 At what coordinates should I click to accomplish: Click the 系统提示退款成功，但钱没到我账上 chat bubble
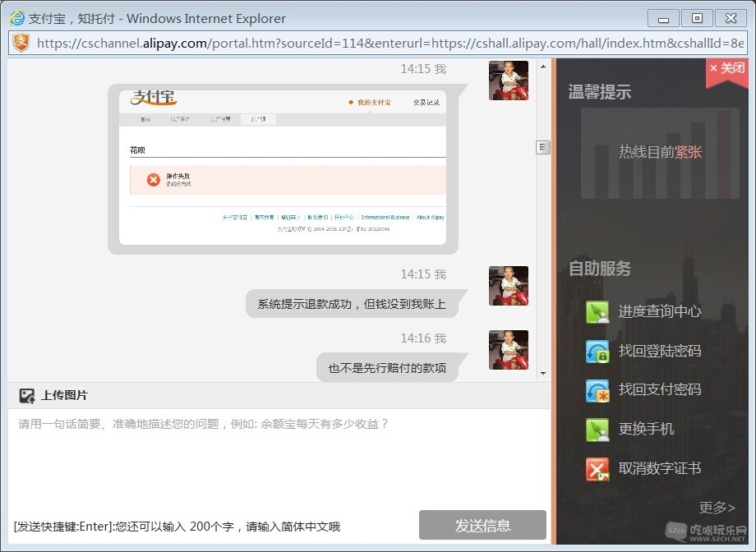click(352, 304)
